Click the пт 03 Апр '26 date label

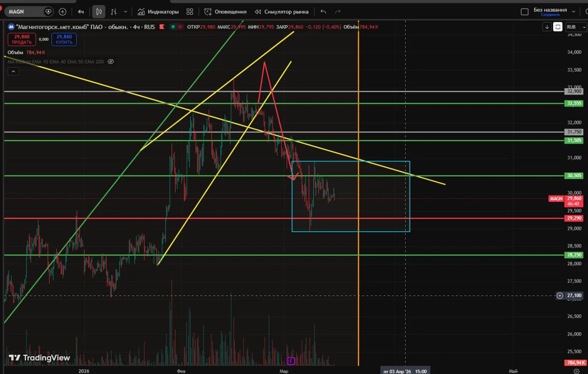pyautogui.click(x=406, y=371)
